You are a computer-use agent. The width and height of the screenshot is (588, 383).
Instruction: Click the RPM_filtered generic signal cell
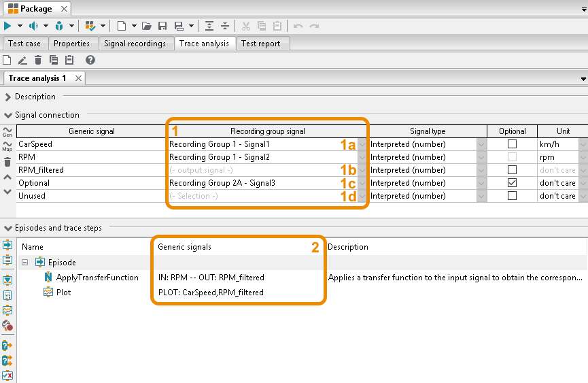(x=91, y=170)
